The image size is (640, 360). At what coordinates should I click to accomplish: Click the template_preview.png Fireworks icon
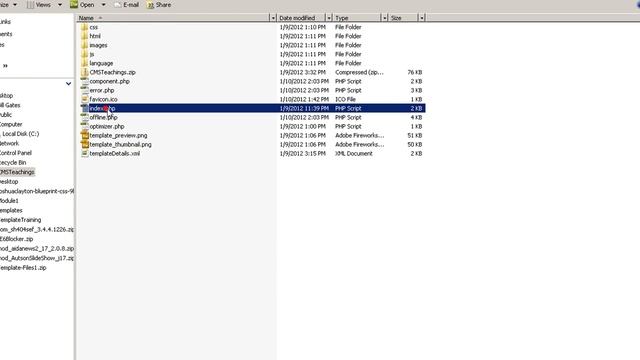click(84, 135)
